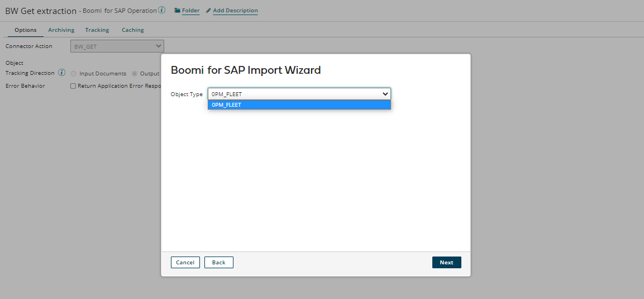644x299 pixels.
Task: Click the BW Get extraction title
Action: tap(41, 11)
